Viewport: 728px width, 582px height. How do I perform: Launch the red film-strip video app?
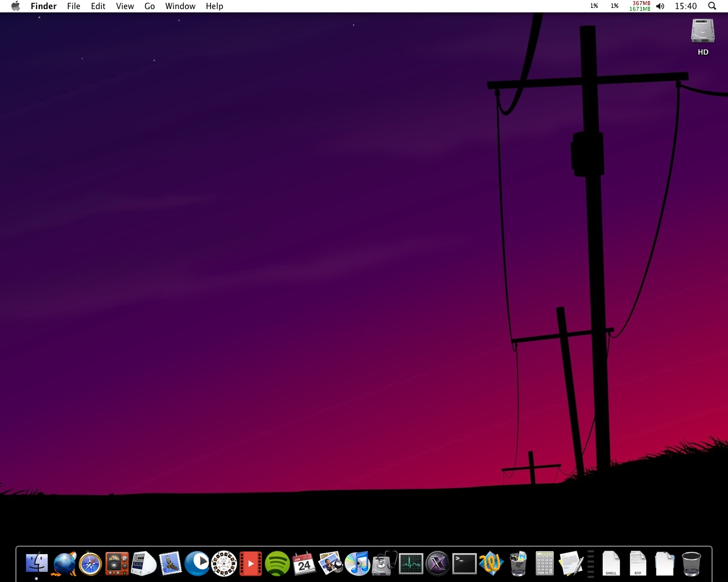tap(250, 564)
